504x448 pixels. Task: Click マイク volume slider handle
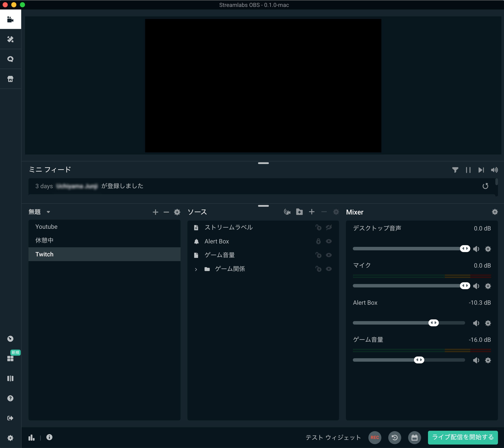465,286
